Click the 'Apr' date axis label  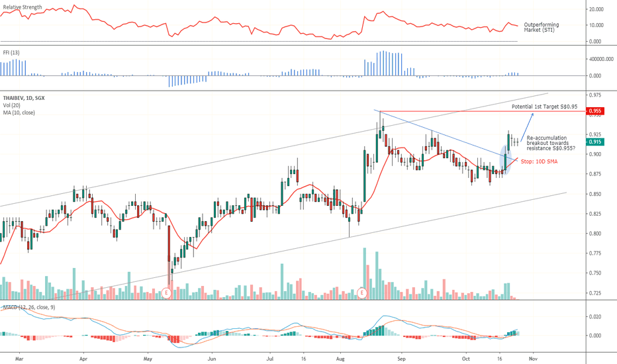[x=83, y=359]
